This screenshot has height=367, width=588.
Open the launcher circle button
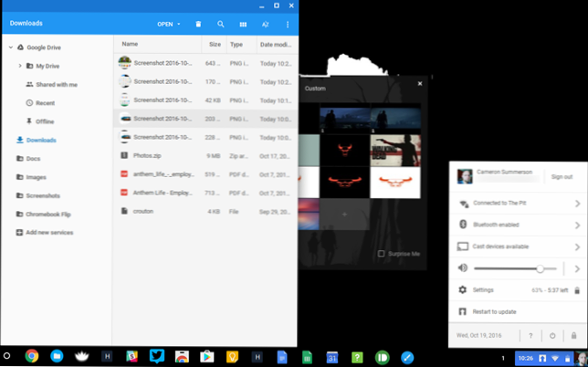point(6,356)
